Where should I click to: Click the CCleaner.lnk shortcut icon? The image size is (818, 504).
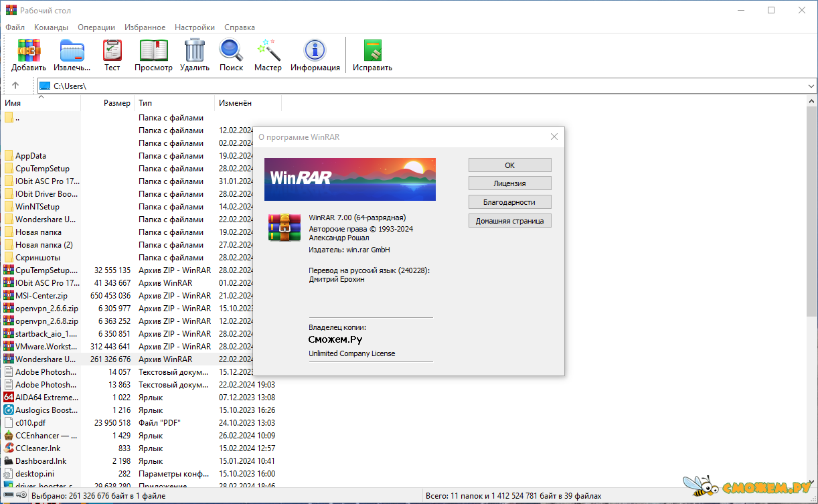pyautogui.click(x=9, y=448)
